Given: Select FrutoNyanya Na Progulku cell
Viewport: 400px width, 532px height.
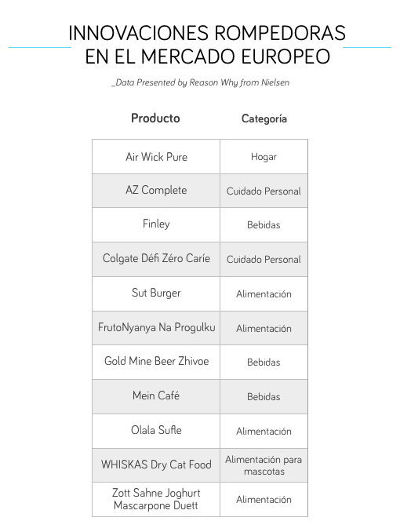Looking at the screenshot, I should click(156, 328).
